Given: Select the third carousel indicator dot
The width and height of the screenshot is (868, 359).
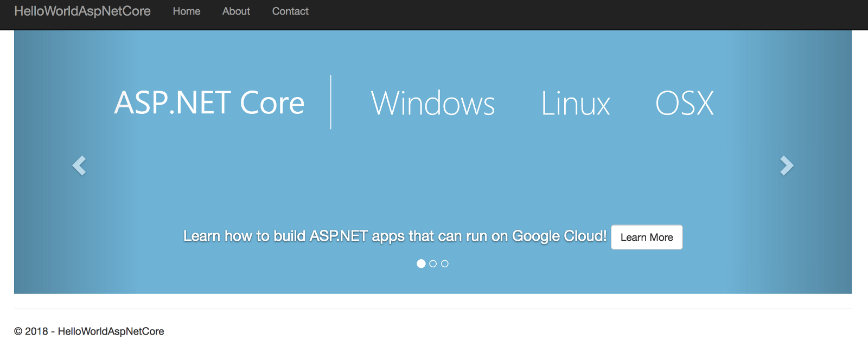Looking at the screenshot, I should 445,264.
